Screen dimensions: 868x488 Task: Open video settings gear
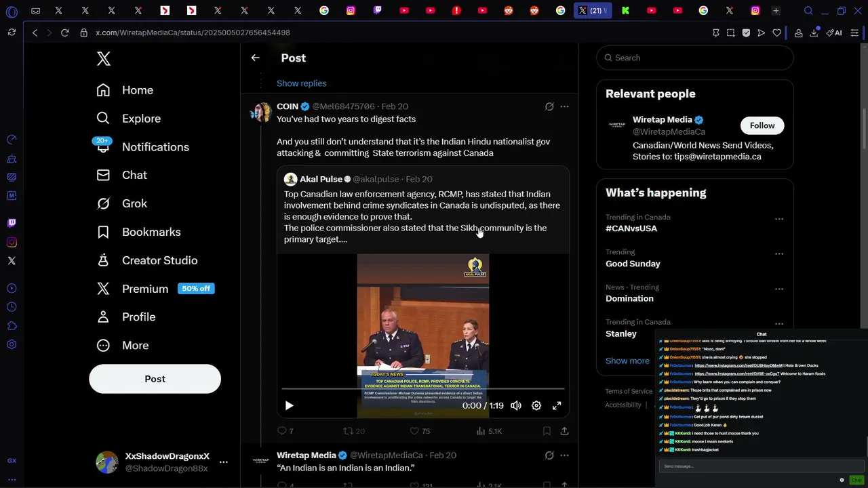[536, 405]
